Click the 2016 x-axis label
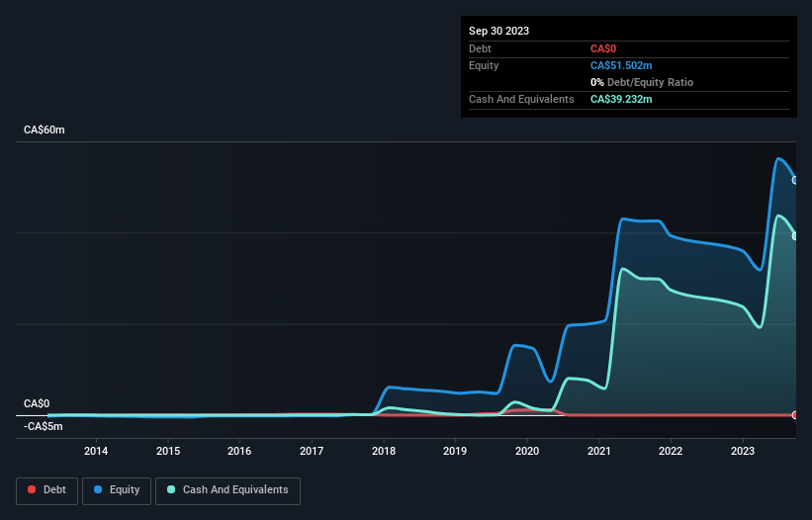 [239, 451]
